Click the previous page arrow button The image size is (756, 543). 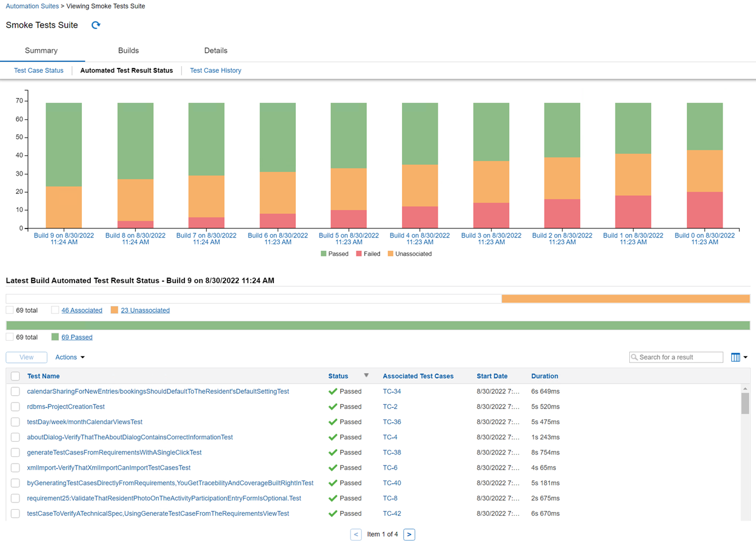[x=356, y=535]
